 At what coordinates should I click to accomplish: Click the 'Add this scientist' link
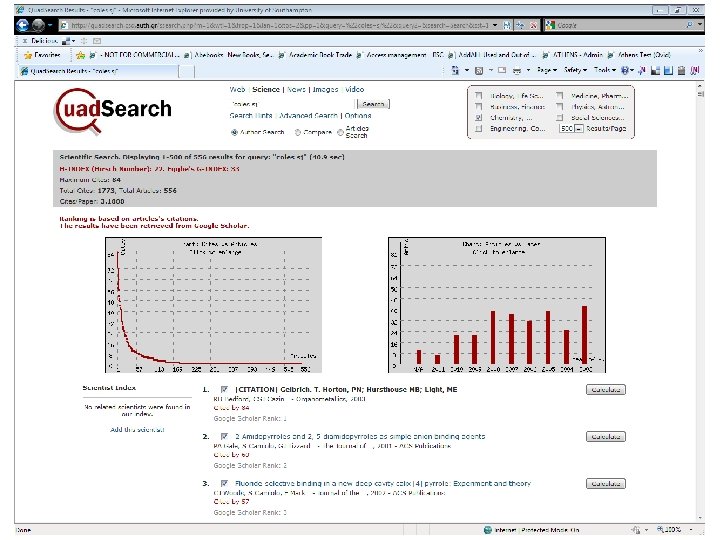point(137,430)
